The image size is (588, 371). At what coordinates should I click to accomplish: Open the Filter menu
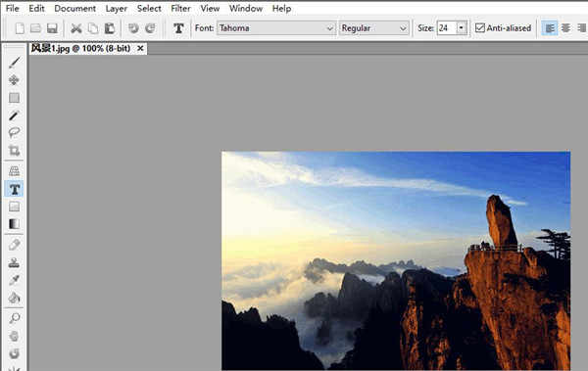[x=180, y=8]
